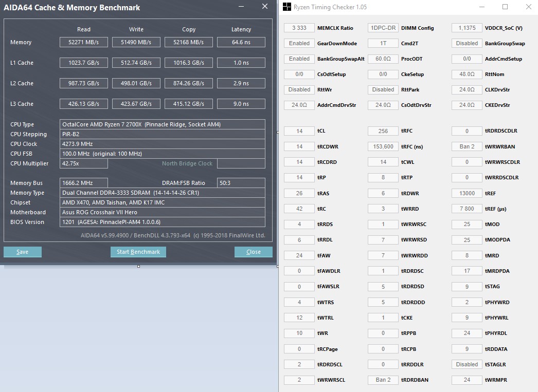Click the tWRMPR value 24
The height and width of the screenshot is (392, 538).
click(x=467, y=380)
